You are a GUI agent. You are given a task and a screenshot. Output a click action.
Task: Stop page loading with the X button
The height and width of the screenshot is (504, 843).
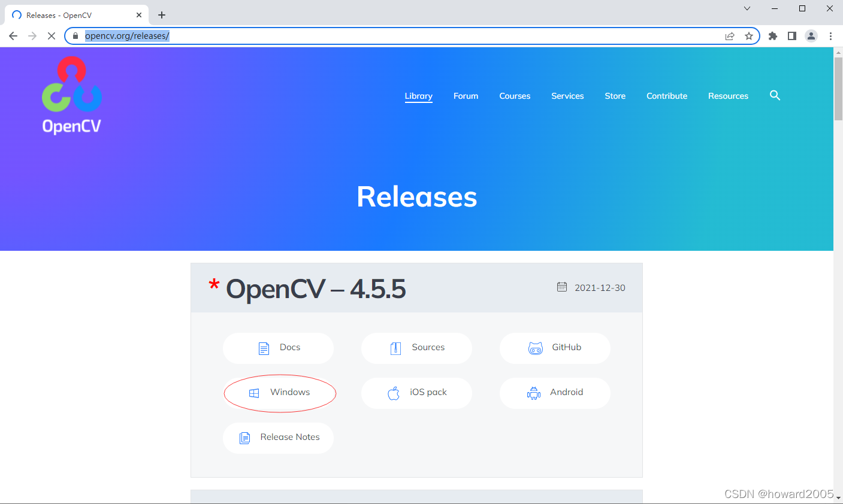pos(52,36)
